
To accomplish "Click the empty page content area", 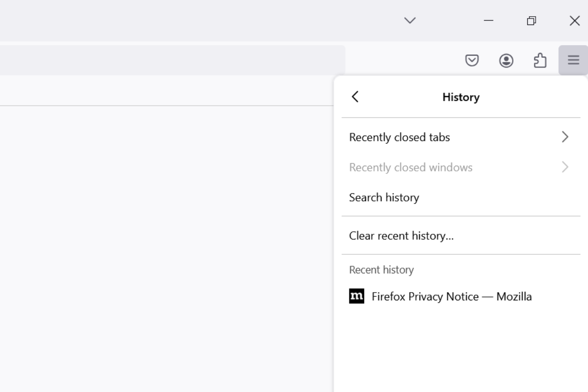I will point(167,245).
